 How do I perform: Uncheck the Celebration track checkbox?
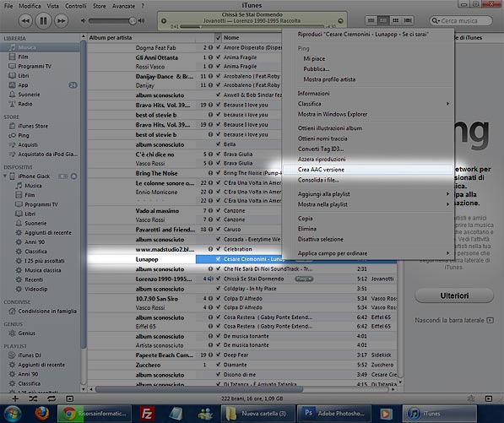pyautogui.click(x=219, y=249)
